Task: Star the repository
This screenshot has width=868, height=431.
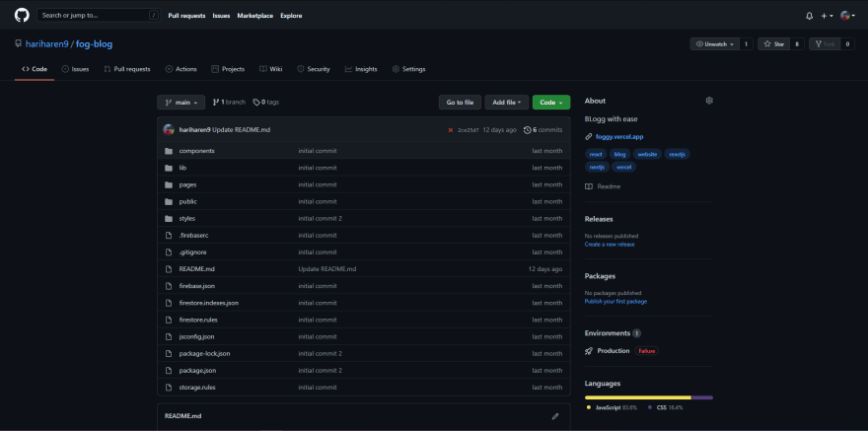Action: point(774,44)
